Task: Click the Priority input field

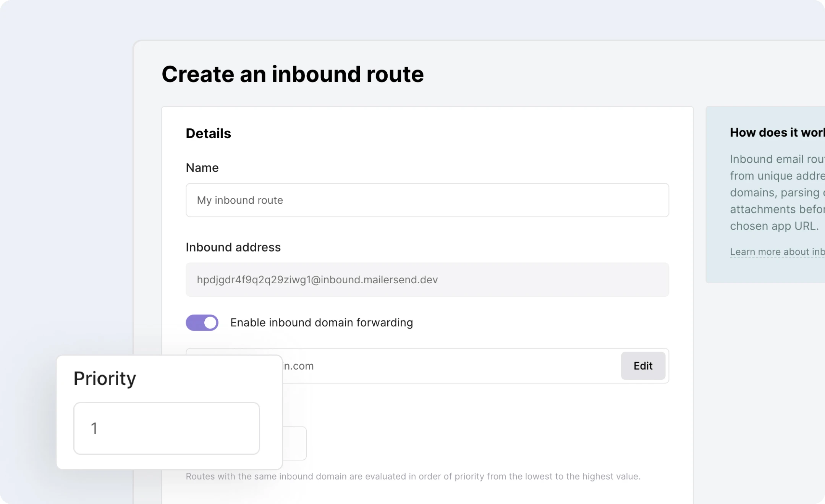Action: click(167, 428)
